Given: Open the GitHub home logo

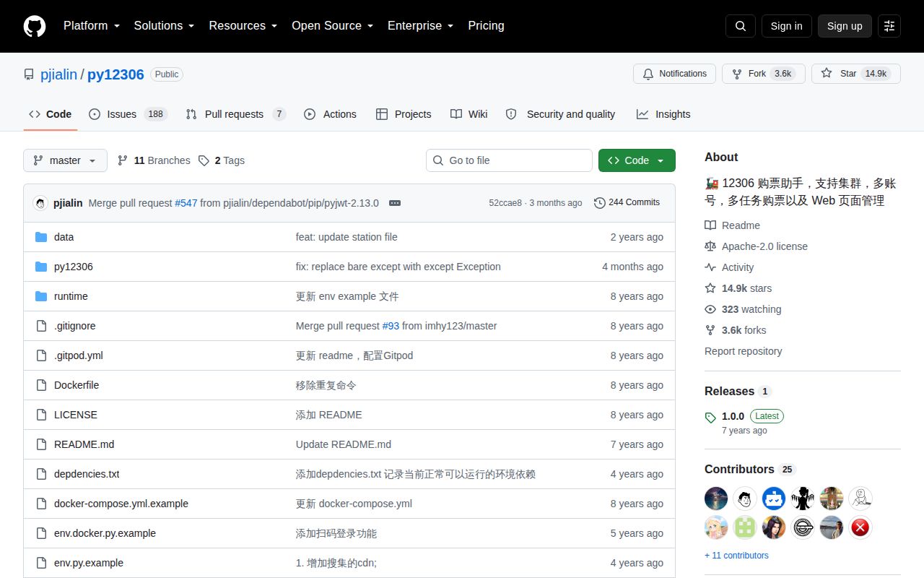Looking at the screenshot, I should pyautogui.click(x=35, y=26).
